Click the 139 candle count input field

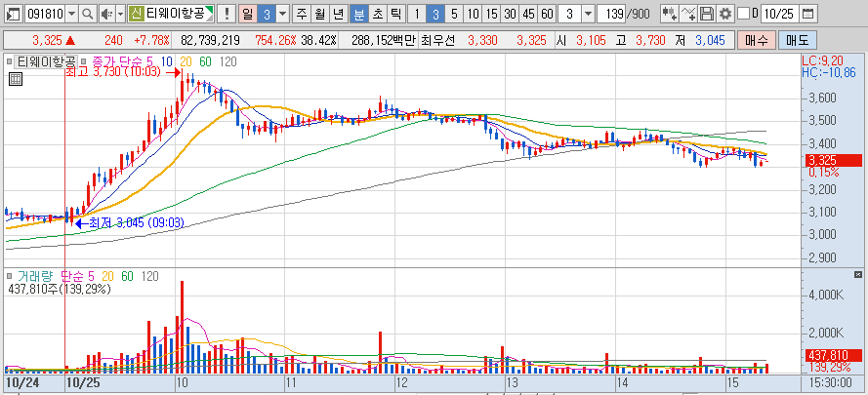pos(611,14)
